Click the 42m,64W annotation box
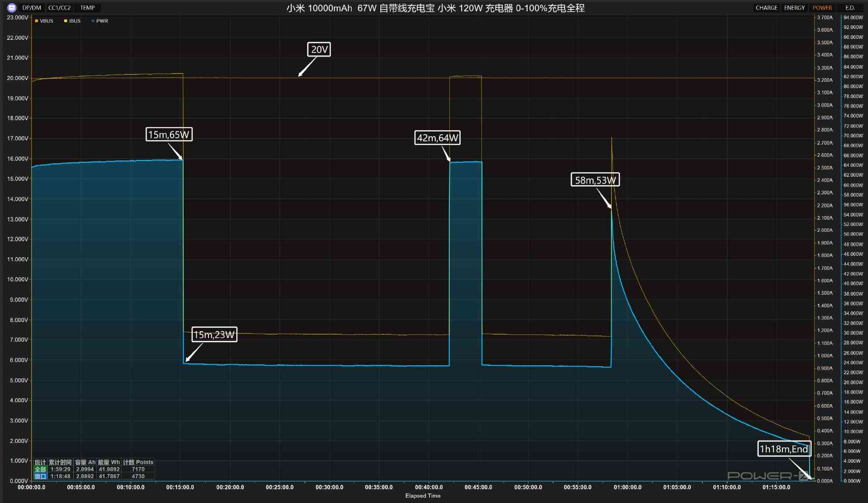The width and height of the screenshot is (868, 503). (x=437, y=137)
